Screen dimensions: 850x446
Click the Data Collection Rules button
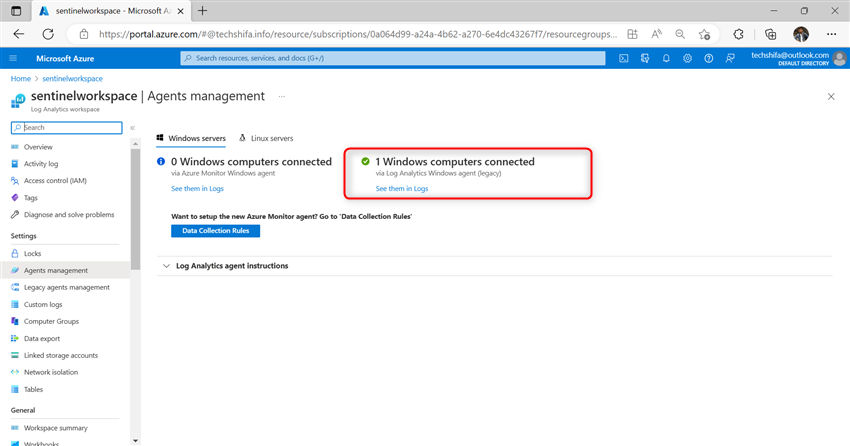(x=216, y=231)
